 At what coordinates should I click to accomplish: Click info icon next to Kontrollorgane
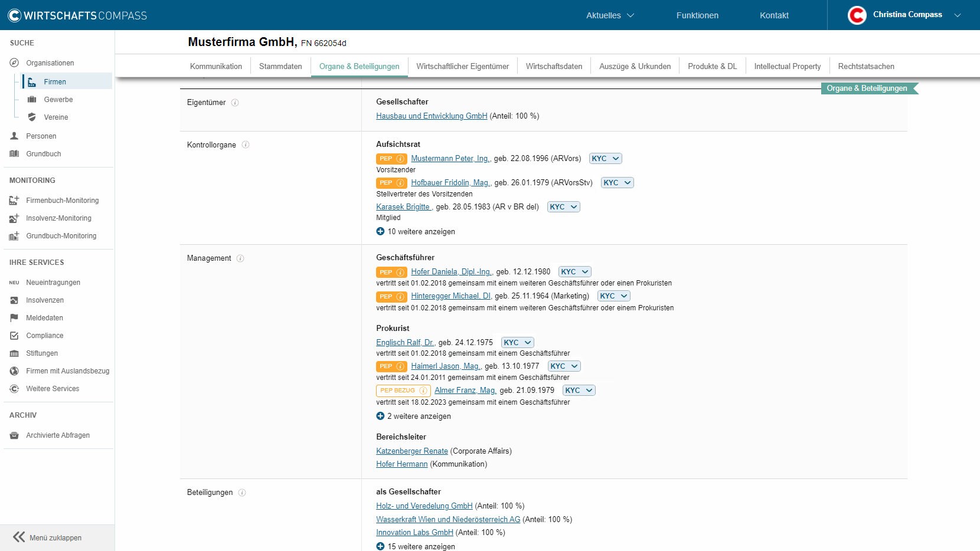coord(246,145)
